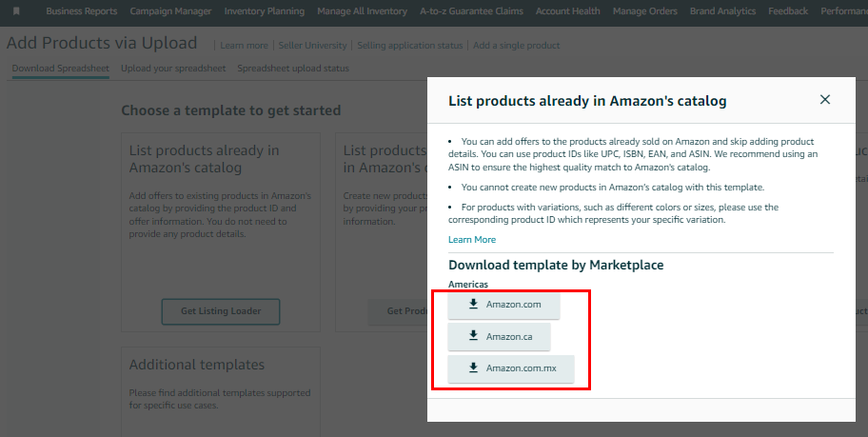Open Inventory Planning in the top menu
This screenshot has height=437, width=868.
[x=264, y=11]
